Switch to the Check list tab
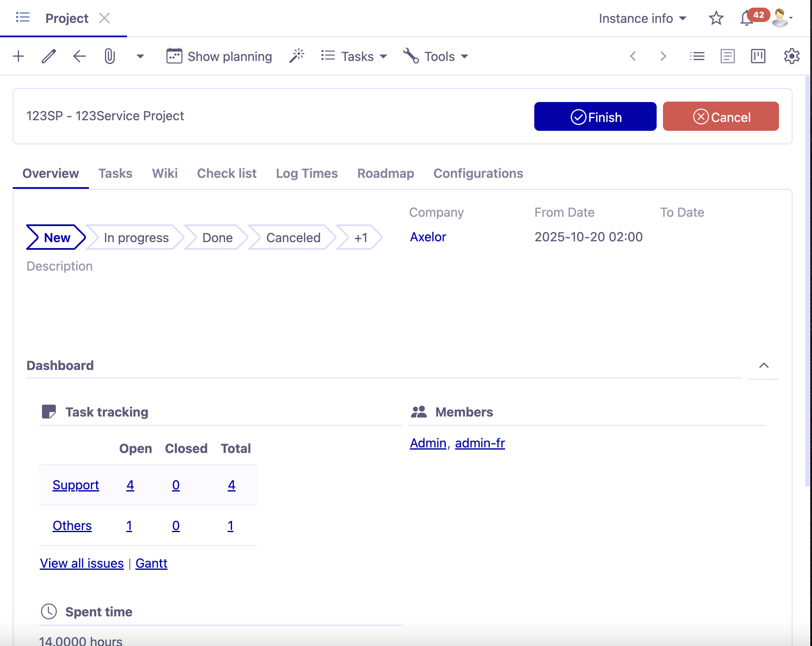 coord(226,173)
